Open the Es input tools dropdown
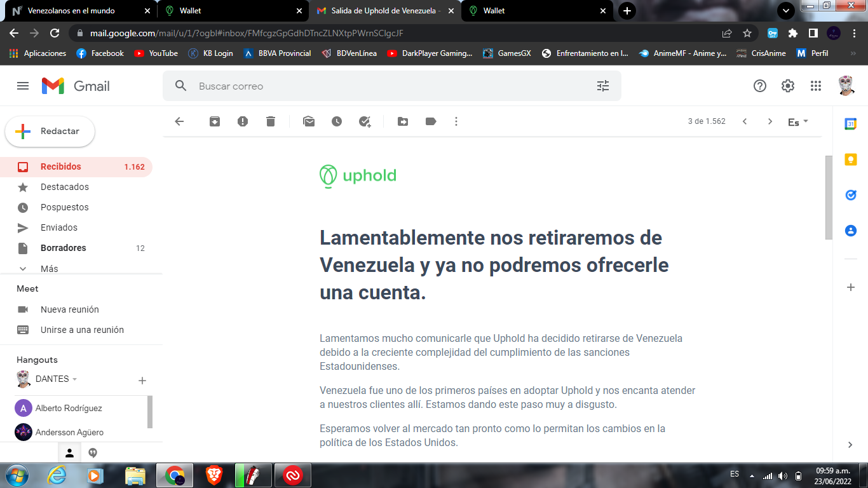 coord(798,121)
